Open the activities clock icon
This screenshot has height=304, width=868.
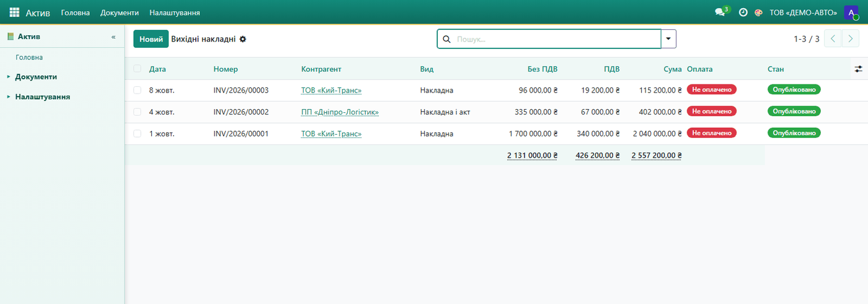click(743, 12)
